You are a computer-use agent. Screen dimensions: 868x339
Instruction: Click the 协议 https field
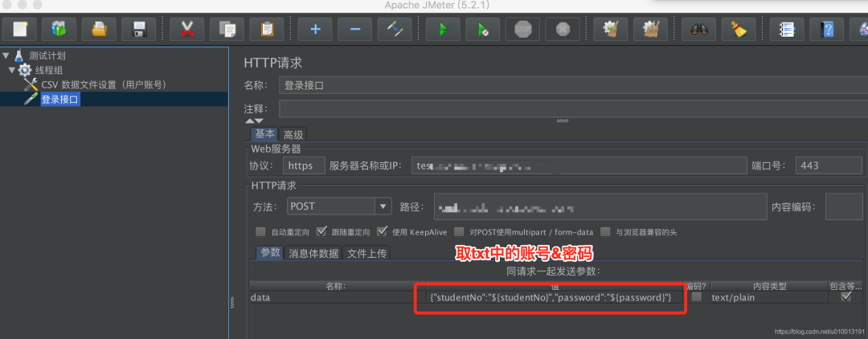click(304, 165)
